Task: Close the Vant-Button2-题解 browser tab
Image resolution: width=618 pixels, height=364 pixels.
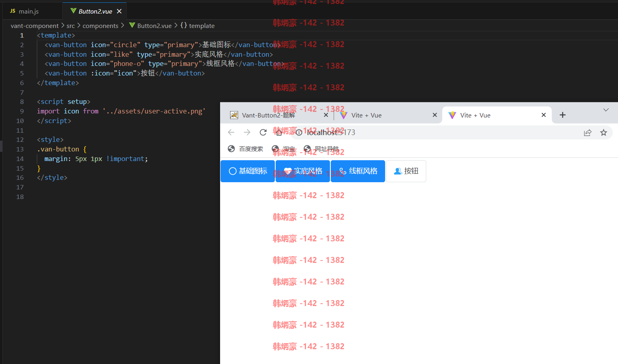Action: (x=326, y=115)
